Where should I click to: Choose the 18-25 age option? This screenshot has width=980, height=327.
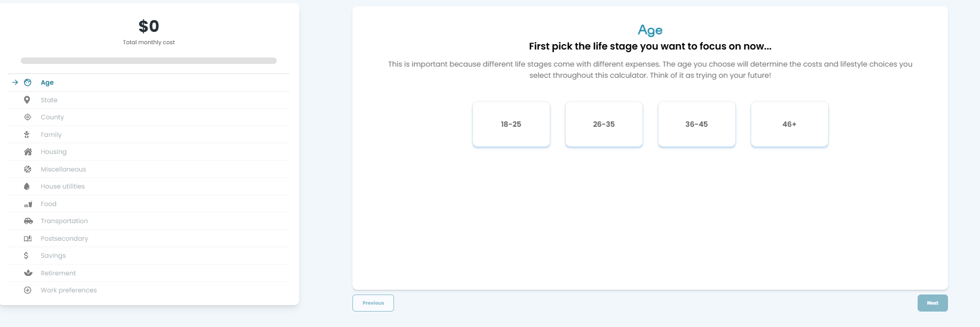[x=511, y=124]
